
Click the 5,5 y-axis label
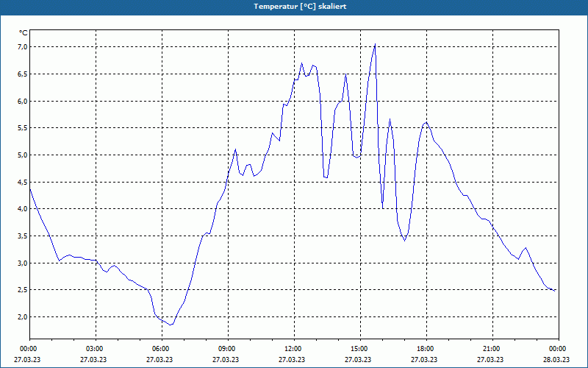23,128
